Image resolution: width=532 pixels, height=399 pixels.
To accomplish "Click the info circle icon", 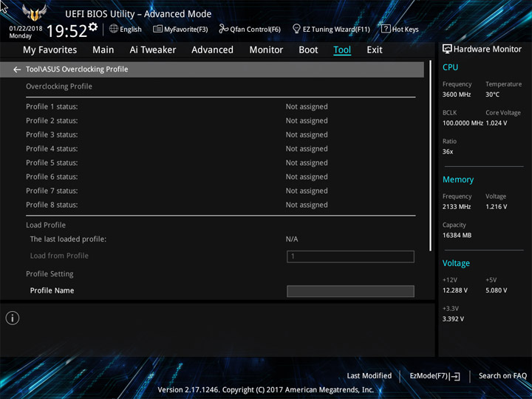I will 13,318.
